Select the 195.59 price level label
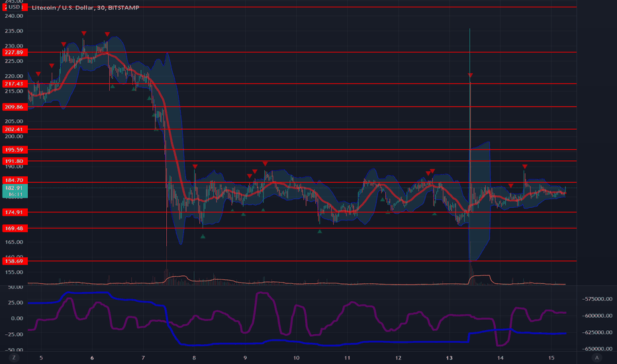 (x=15, y=150)
